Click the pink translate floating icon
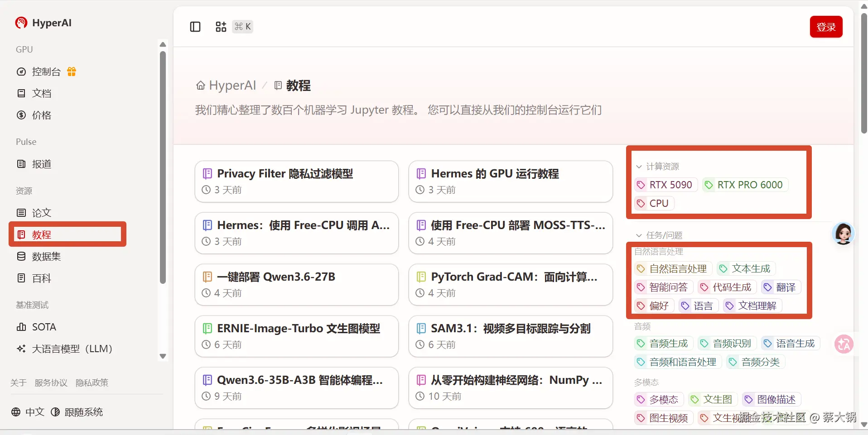The height and width of the screenshot is (435, 868). [x=844, y=344]
